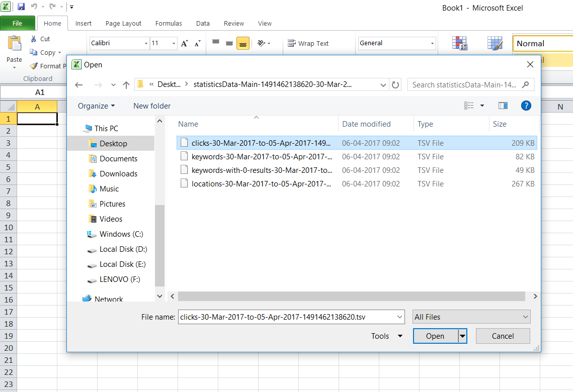Select the keywords-with-0-results TSV file
Screen dimensions: 573x392
[357, 170]
